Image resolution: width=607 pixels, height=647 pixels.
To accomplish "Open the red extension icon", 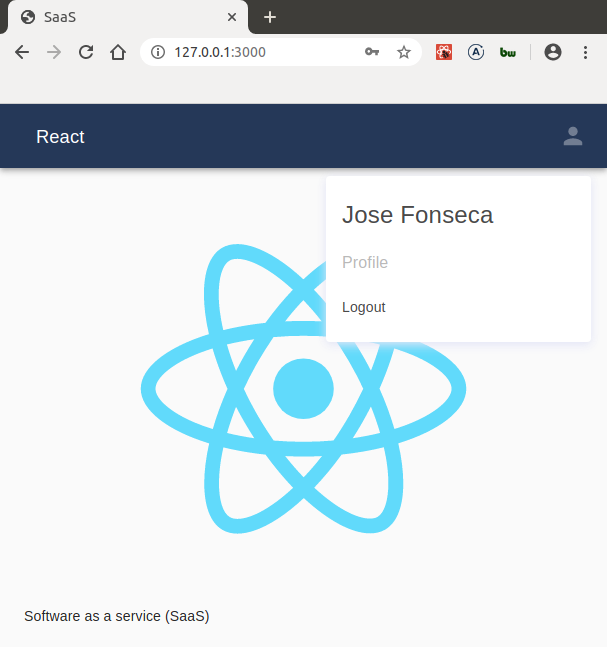I will point(444,52).
